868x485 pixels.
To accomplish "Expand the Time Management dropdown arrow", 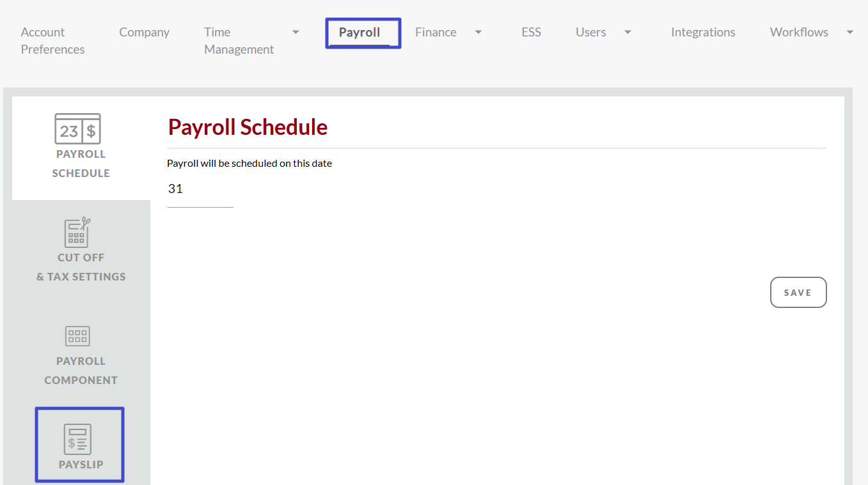I will click(x=296, y=33).
